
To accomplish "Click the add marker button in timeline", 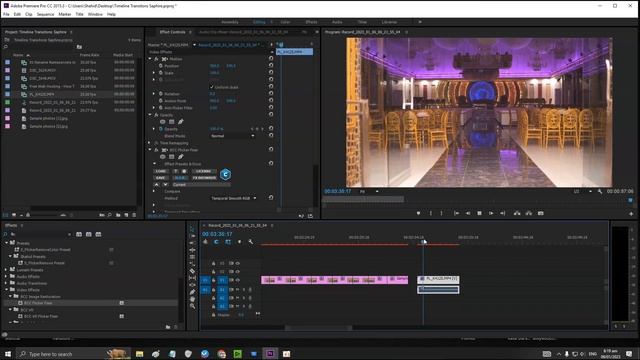I will 239,242.
